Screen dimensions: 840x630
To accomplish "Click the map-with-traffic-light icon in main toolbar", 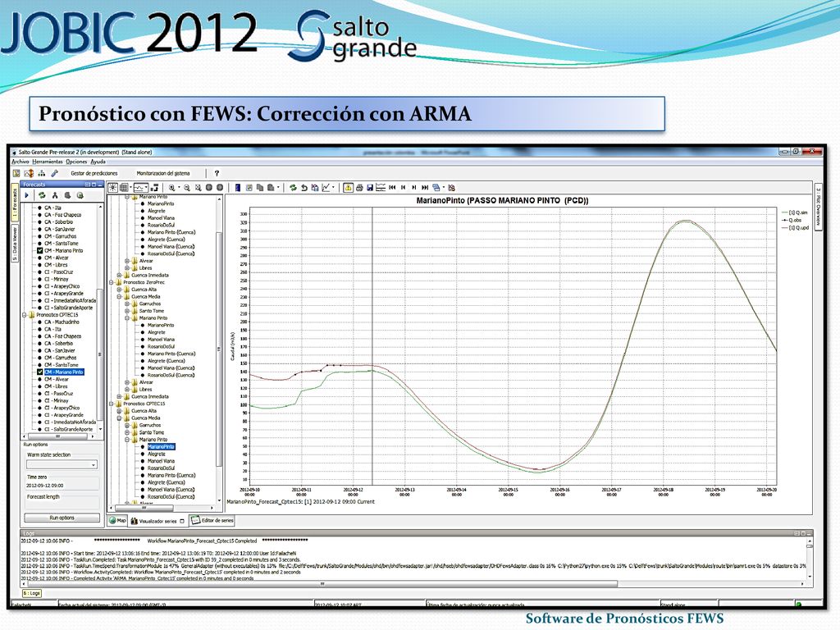I will coord(29,173).
